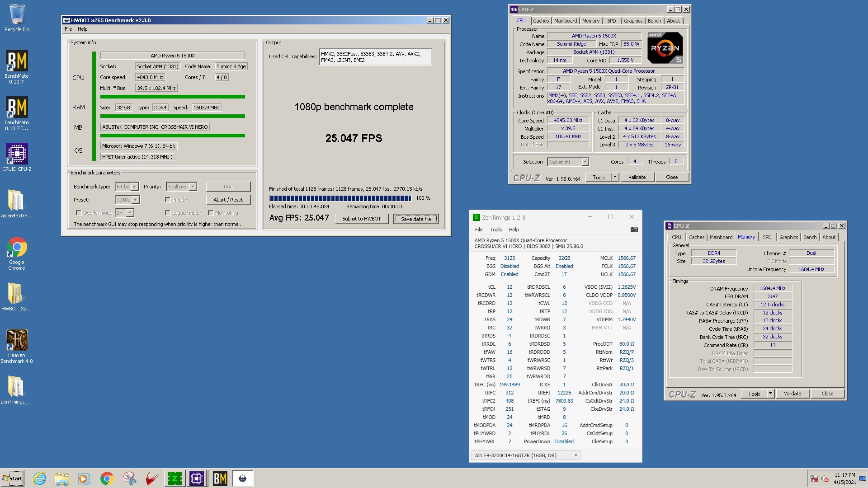Switch to Mainboard tab in top CPU-Z
Viewport: 868px width, 488px height.
[x=566, y=21]
